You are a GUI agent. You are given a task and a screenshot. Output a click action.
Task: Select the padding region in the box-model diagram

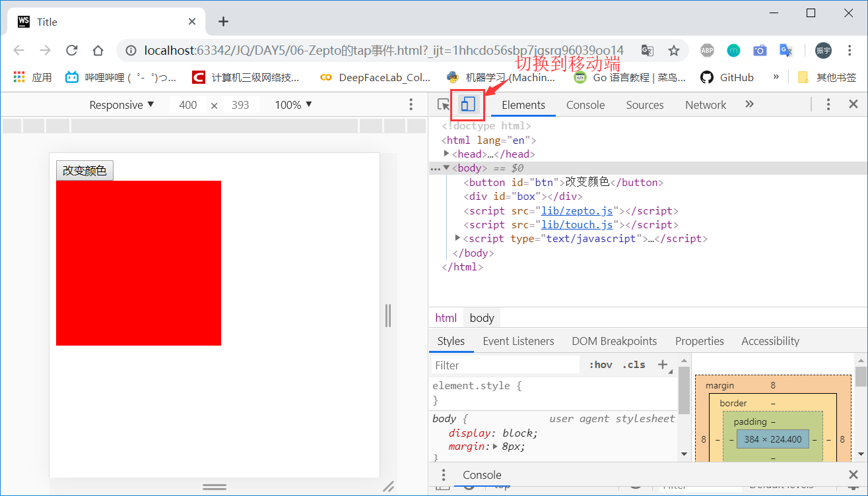(749, 421)
